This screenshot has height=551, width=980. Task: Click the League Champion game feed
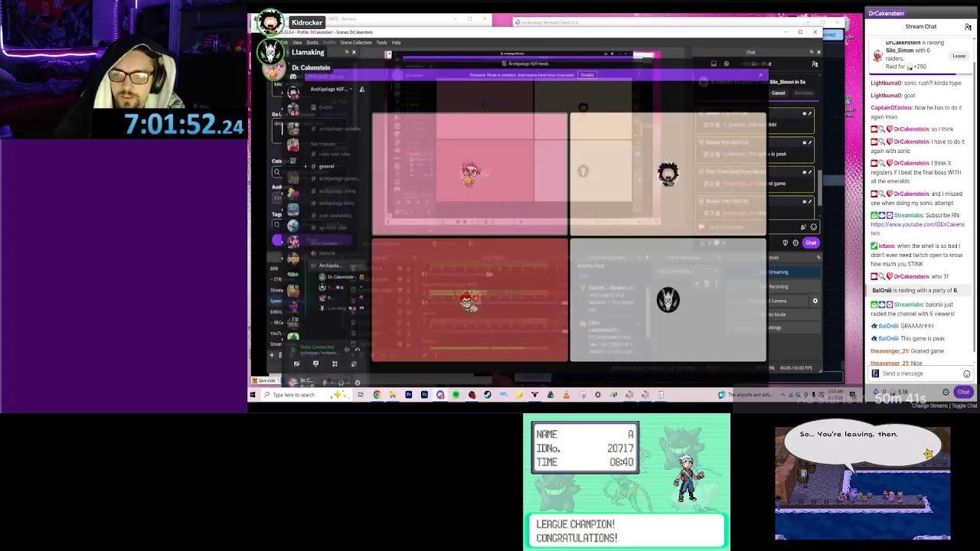click(626, 482)
